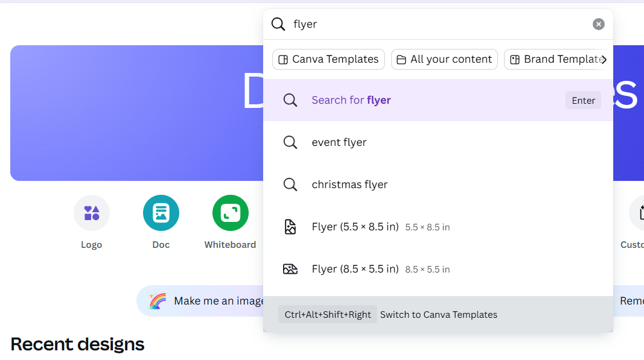Viewport: 644px width, 360px height.
Task: Select the 'Search for flyer' suggestion
Action: (351, 100)
